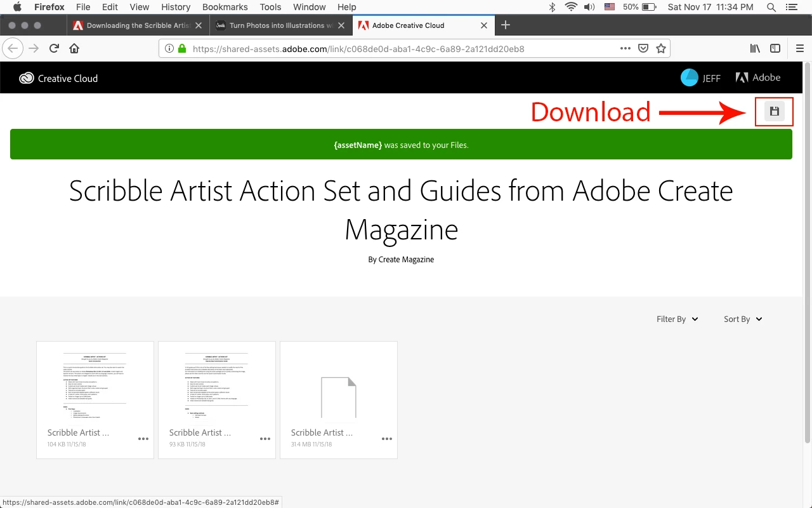Open page actions three-dot menu in URL bar
Screen dimensions: 812x508
pos(625,48)
